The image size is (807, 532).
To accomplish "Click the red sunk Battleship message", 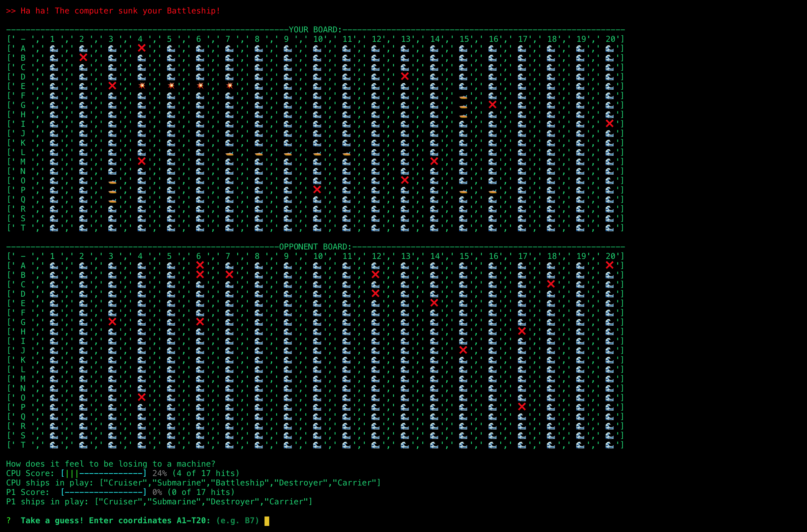I will 113,11.
